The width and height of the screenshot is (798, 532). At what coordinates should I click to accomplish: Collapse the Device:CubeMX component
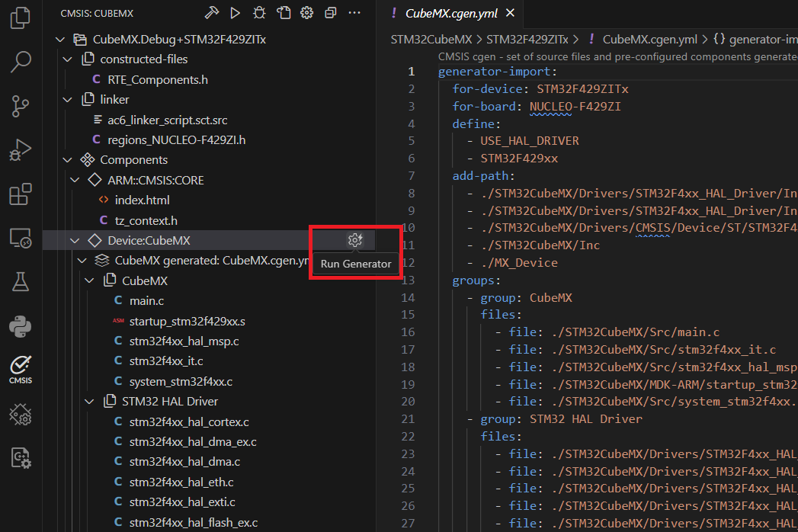75,240
